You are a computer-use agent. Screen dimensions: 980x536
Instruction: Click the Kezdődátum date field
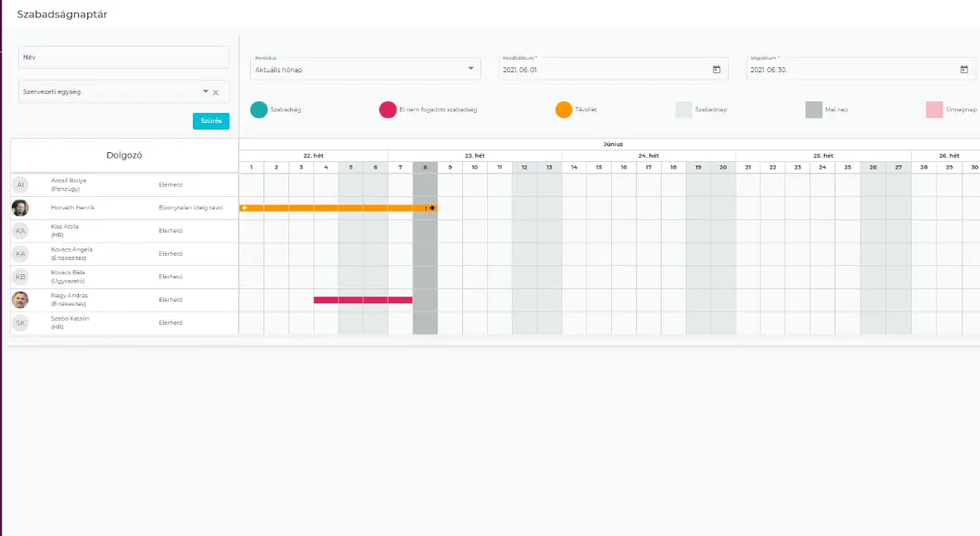603,70
